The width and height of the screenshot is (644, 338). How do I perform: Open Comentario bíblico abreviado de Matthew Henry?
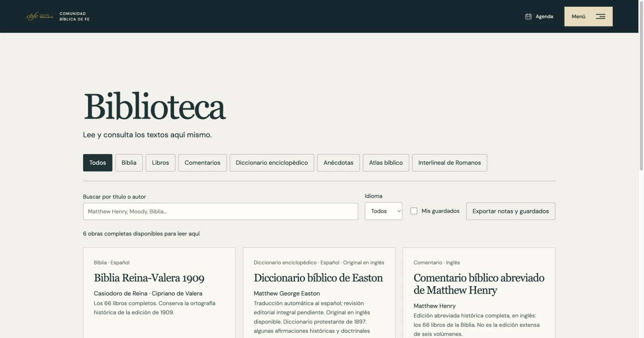click(479, 284)
